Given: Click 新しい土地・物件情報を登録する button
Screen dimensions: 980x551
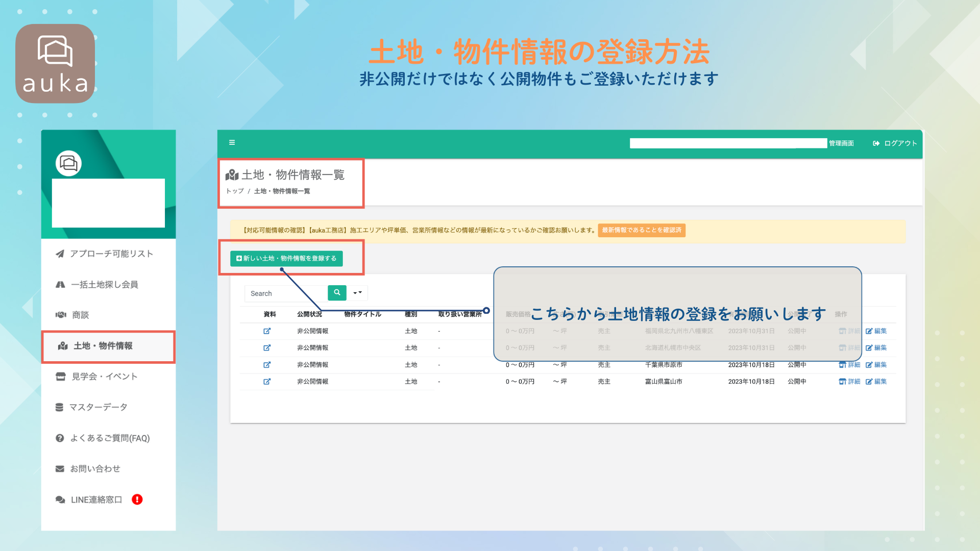Looking at the screenshot, I should pos(286,259).
